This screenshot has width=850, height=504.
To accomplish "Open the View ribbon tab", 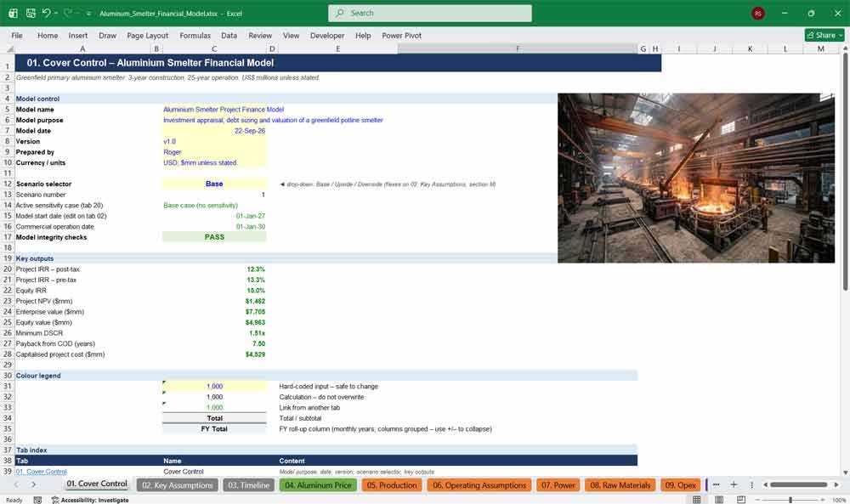I will click(x=291, y=35).
